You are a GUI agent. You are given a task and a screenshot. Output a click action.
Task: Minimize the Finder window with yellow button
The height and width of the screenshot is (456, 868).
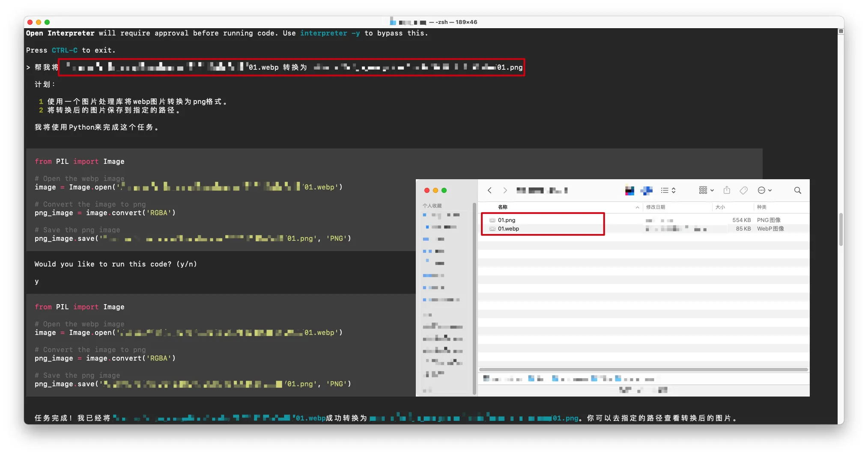pyautogui.click(x=435, y=190)
